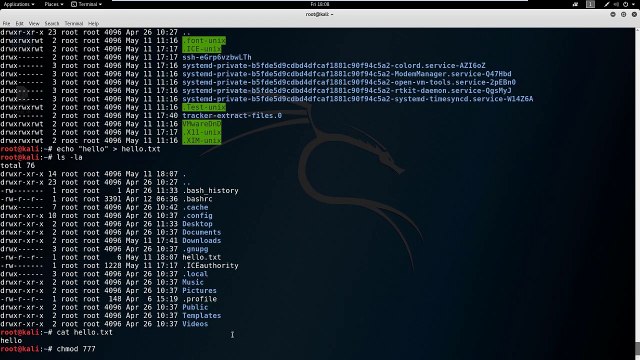Minimize the root@kali terminal window
This screenshot has height=360, width=640.
tap(613, 14)
